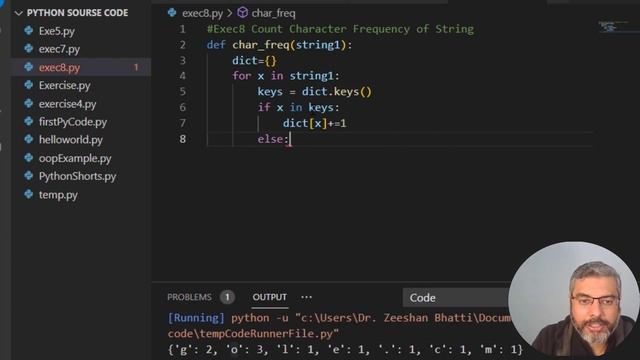Open PythonShorts.py file
The image size is (640, 360).
click(77, 176)
